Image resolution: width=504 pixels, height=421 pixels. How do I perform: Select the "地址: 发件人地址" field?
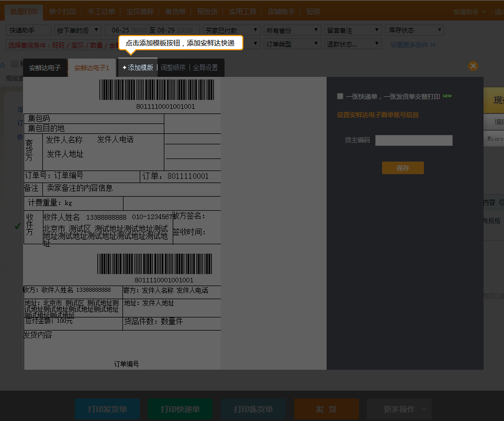(x=149, y=303)
